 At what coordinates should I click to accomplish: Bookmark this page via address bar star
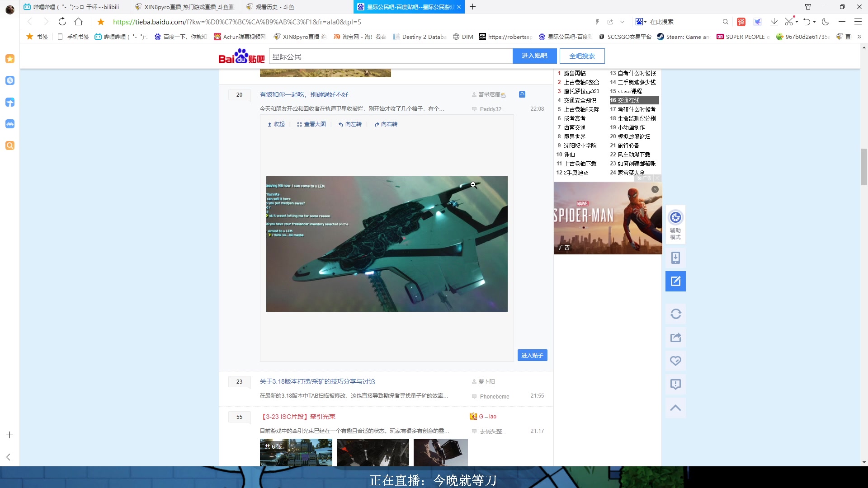(100, 22)
